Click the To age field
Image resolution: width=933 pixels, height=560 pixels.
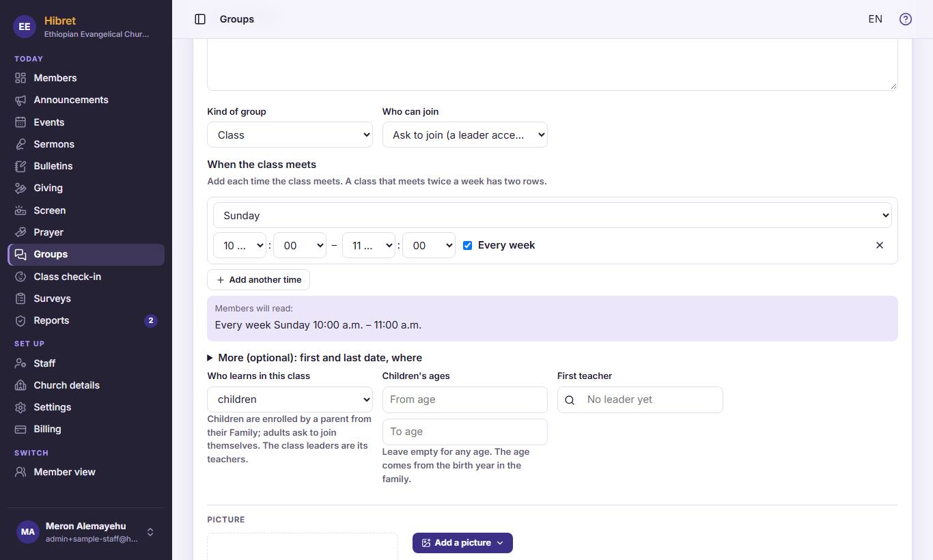[464, 432]
